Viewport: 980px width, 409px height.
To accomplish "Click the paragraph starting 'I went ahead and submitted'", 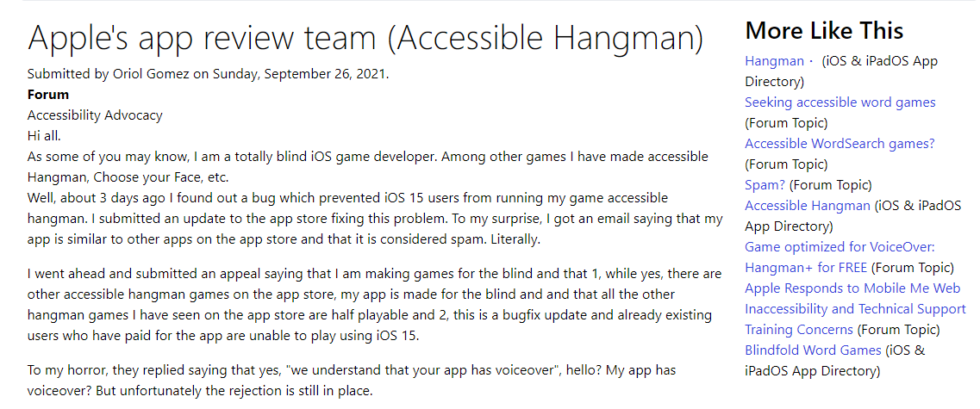I will [x=375, y=305].
